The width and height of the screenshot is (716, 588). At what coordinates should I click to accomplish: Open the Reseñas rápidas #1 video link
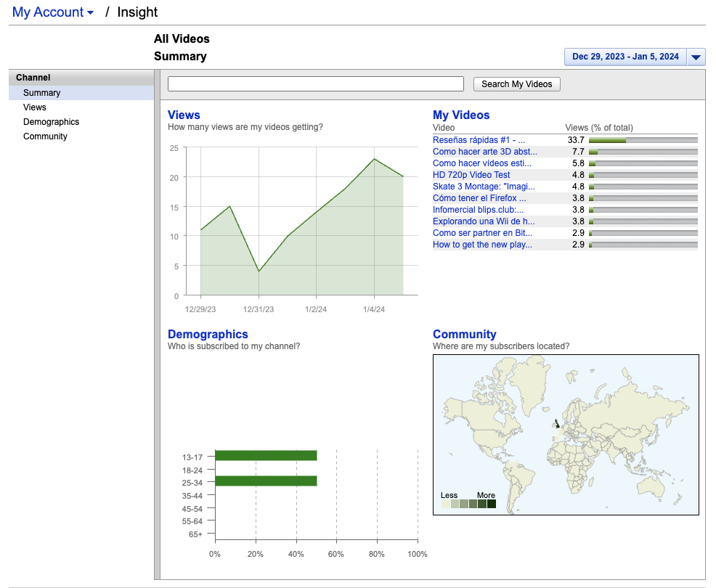(x=479, y=140)
